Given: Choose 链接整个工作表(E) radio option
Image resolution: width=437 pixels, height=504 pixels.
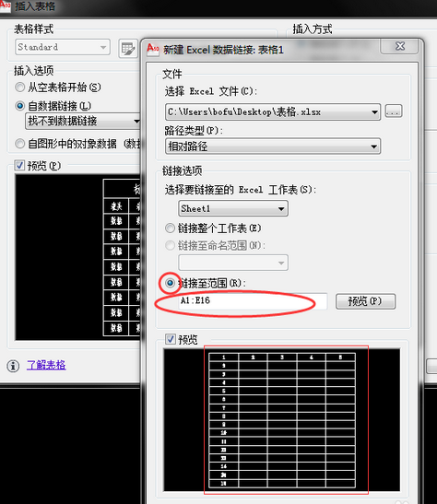Looking at the screenshot, I should tap(170, 229).
